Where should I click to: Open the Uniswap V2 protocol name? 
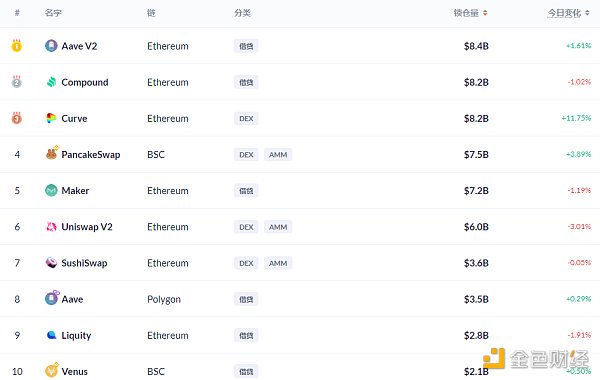click(x=87, y=227)
